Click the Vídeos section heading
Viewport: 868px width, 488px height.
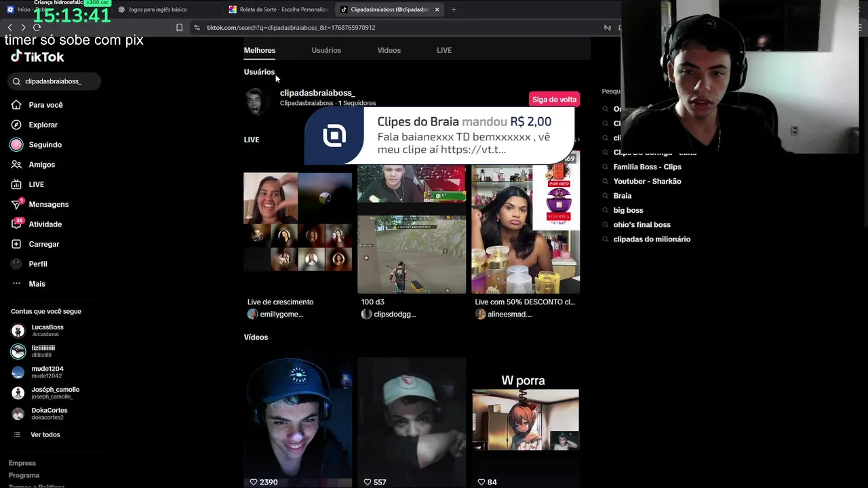coord(256,337)
